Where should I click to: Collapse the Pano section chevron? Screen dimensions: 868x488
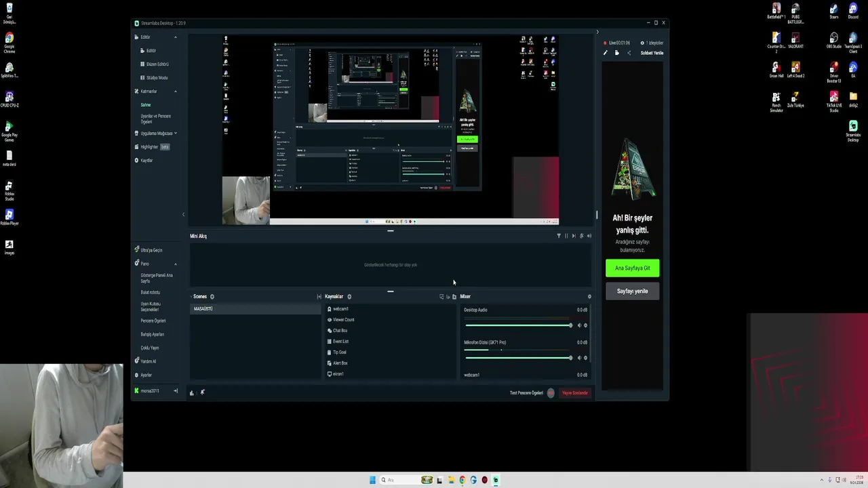tap(176, 264)
